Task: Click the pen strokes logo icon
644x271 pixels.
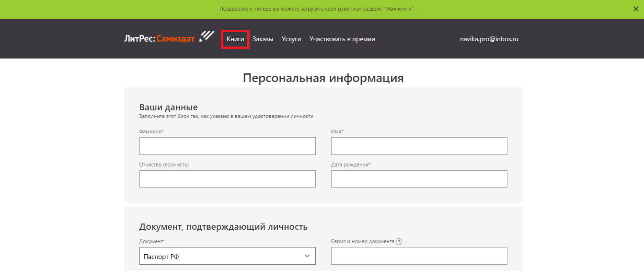Action: (207, 36)
